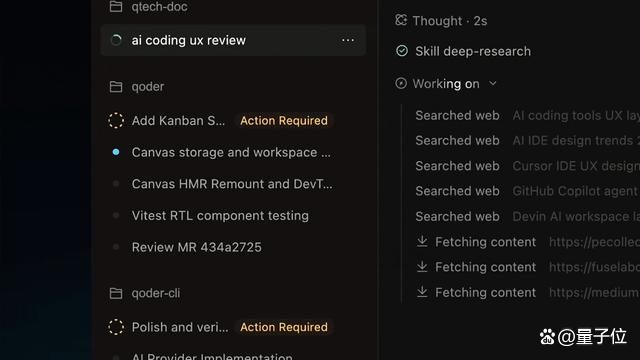Collapse the qoder folder group
Image resolution: width=640 pixels, height=360 pixels.
148,87
